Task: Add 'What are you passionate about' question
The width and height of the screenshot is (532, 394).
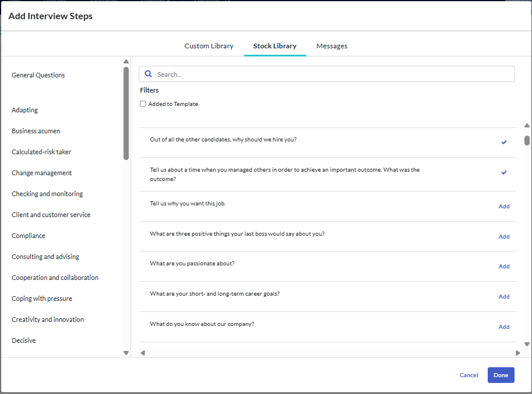Action: click(x=504, y=267)
